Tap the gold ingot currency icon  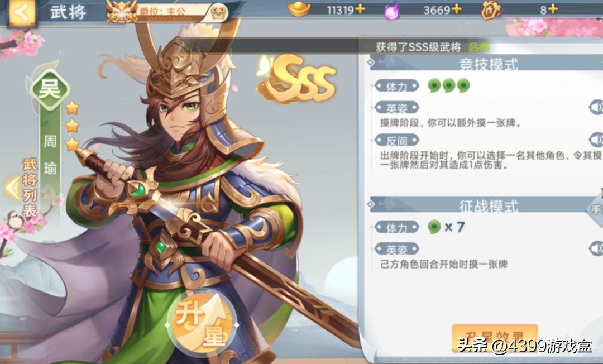[x=299, y=9]
